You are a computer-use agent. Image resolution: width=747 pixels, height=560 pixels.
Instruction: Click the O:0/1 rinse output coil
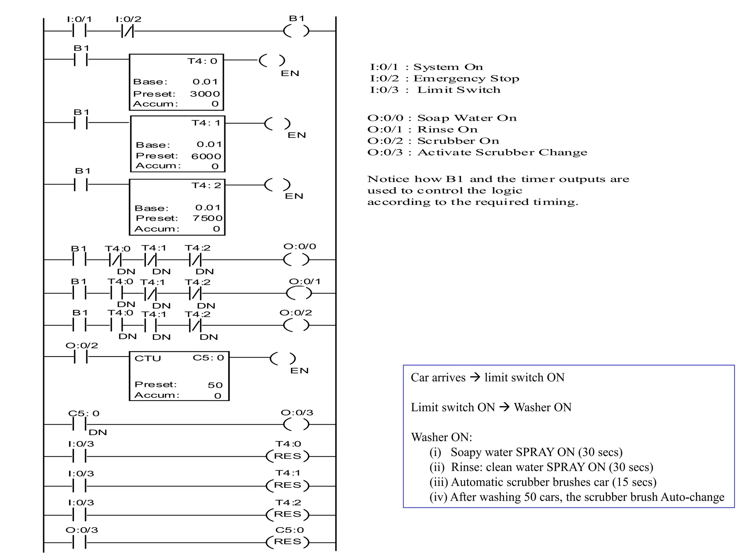(x=299, y=293)
